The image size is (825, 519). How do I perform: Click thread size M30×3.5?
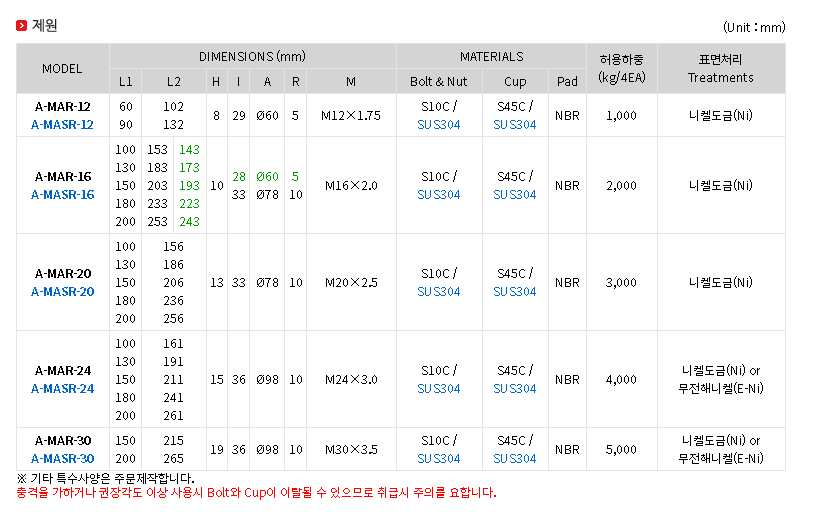pos(351,450)
